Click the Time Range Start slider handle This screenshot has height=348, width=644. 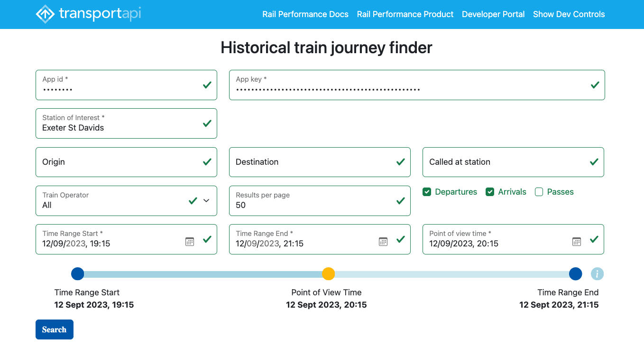[77, 274]
